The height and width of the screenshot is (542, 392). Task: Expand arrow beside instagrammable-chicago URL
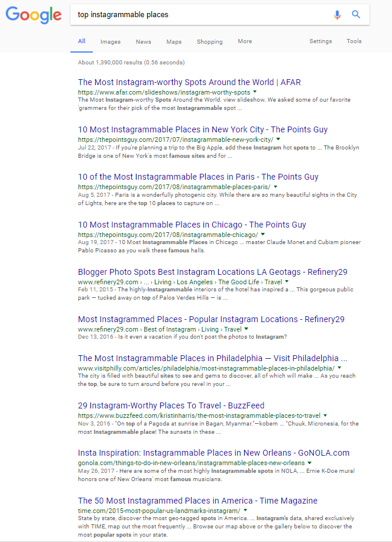tap(263, 235)
